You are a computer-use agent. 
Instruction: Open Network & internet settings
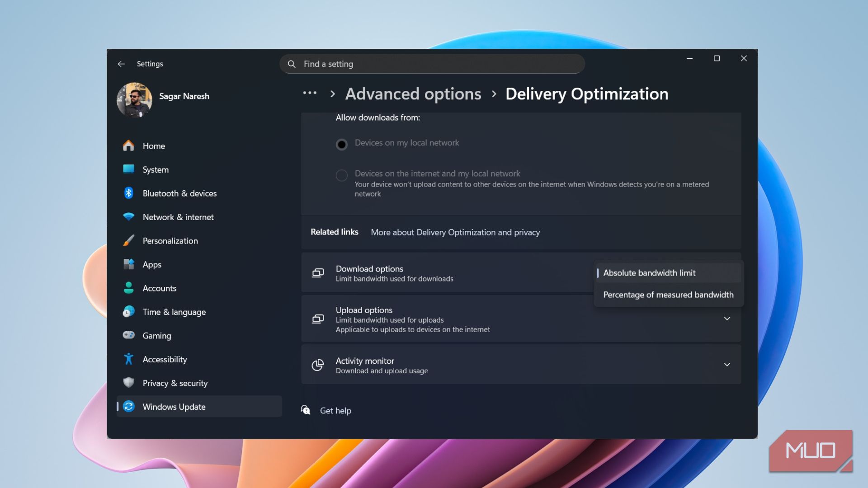point(199,217)
